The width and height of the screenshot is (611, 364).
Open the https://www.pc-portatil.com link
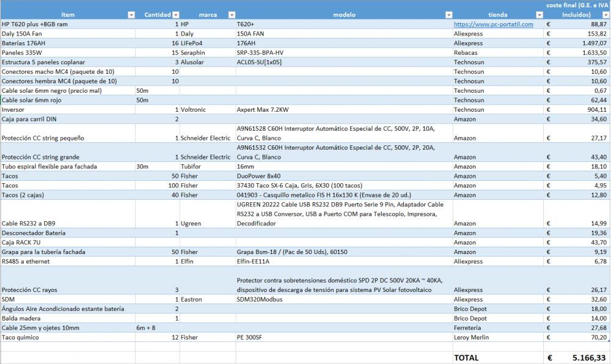coord(493,24)
